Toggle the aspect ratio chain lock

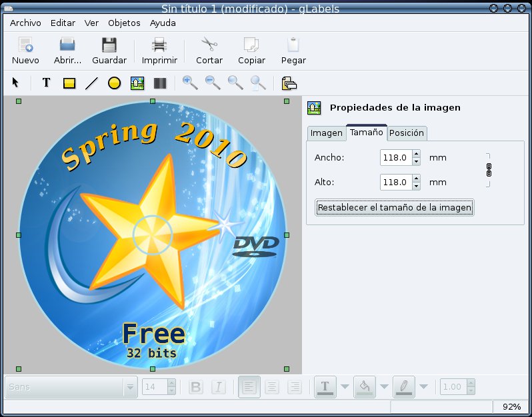(x=489, y=170)
